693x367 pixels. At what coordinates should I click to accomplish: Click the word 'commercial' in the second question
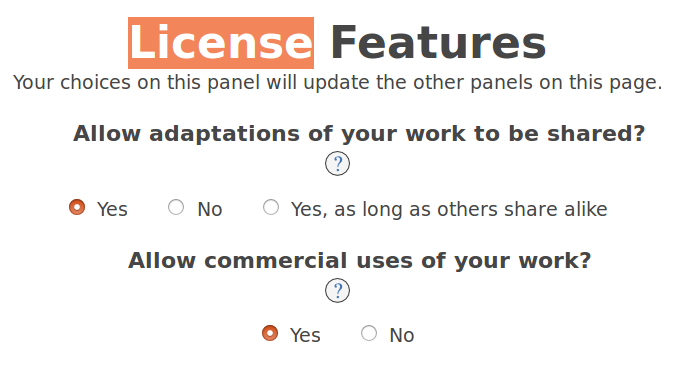(275, 260)
